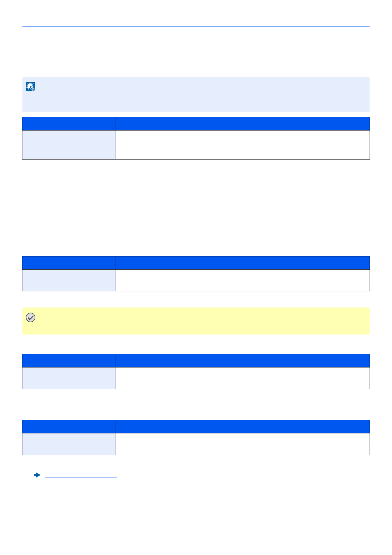Click last table's wide blue header cell
The width and height of the screenshot is (392, 555).
pos(243,427)
